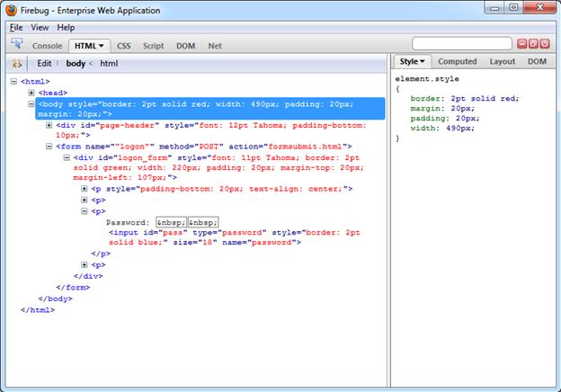Click the Firebug inspect element icon
The image size is (561, 392).
[17, 44]
